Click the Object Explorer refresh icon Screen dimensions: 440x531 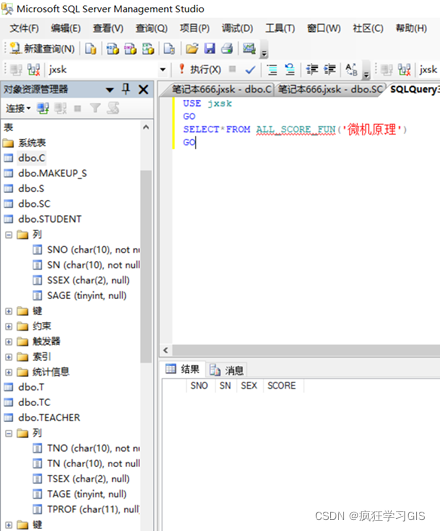point(113,108)
